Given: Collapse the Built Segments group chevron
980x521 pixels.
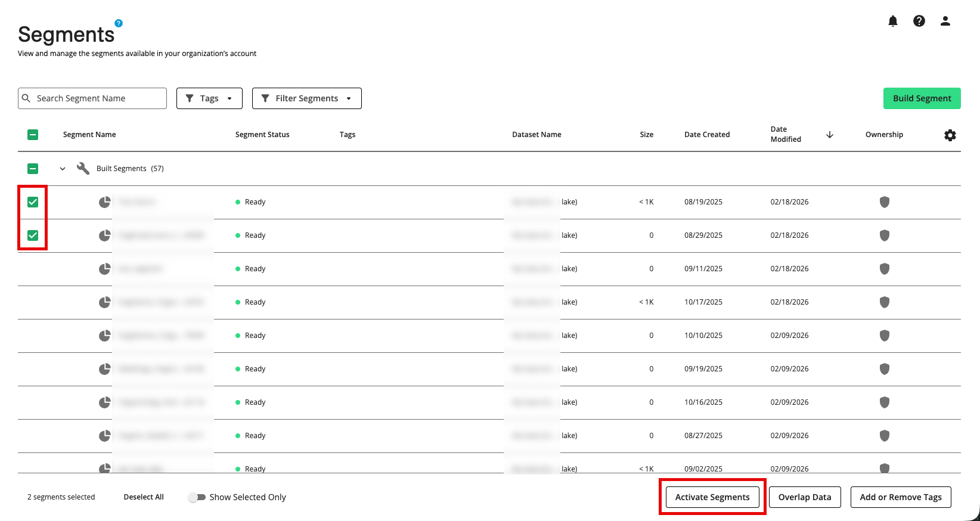Looking at the screenshot, I should point(63,169).
